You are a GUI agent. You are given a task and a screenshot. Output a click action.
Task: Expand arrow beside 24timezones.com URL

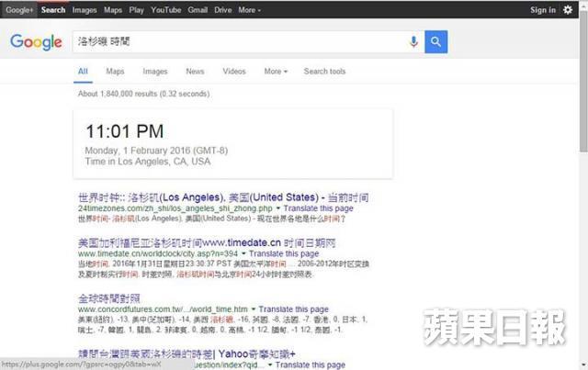277,208
